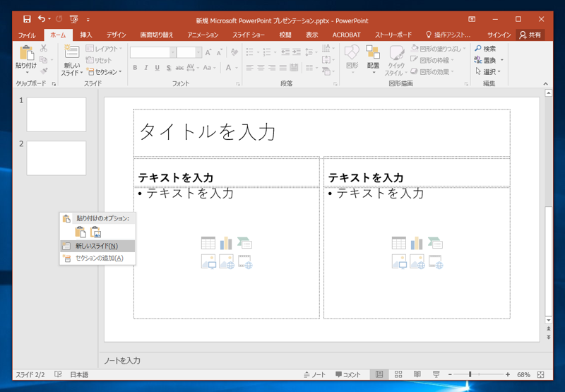Start slide show from status bar icon

(x=436, y=374)
